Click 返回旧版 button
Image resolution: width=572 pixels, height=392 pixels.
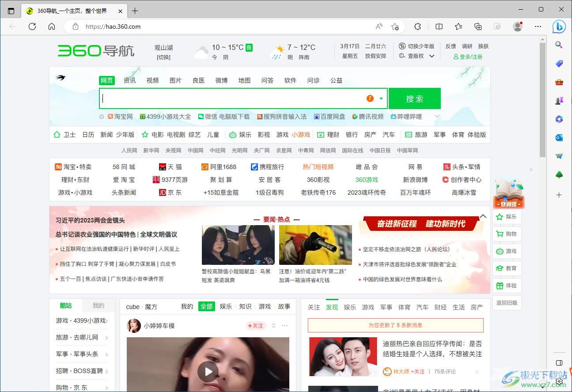(507, 303)
